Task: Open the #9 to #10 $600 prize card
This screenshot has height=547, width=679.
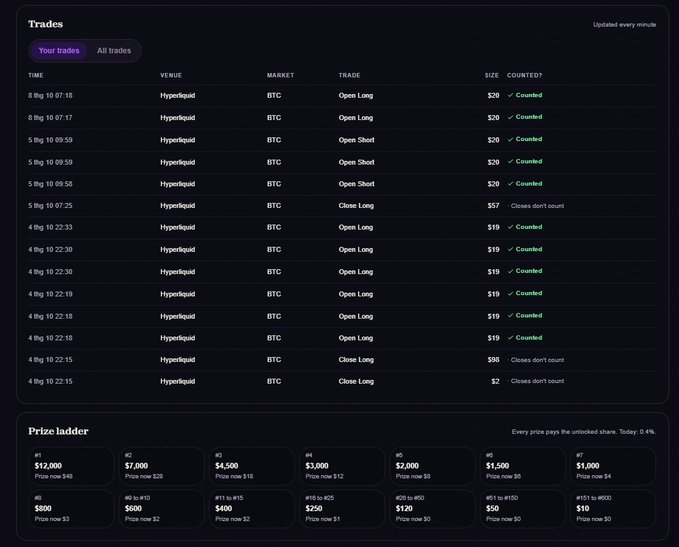Action: click(162, 509)
